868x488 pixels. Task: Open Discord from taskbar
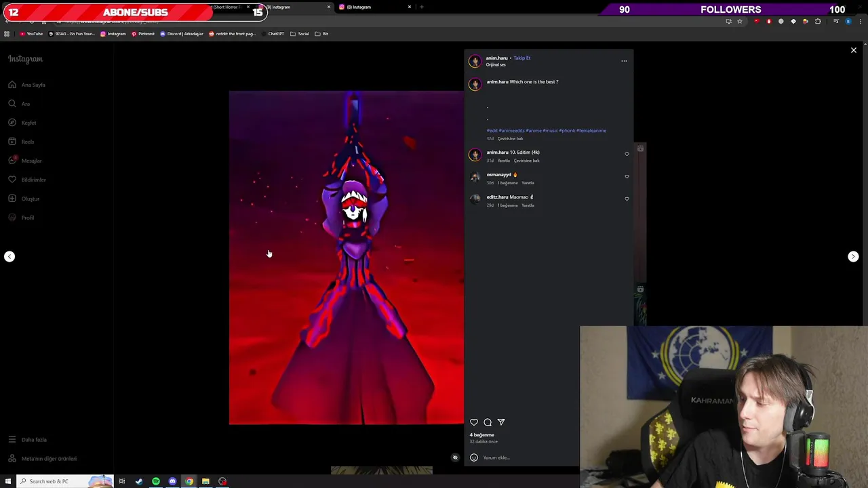pos(172,481)
